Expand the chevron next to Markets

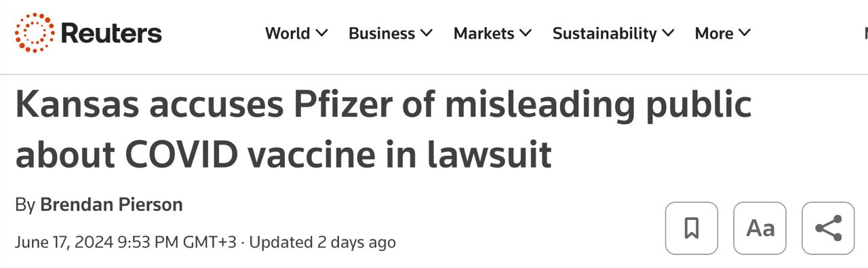[x=526, y=33]
